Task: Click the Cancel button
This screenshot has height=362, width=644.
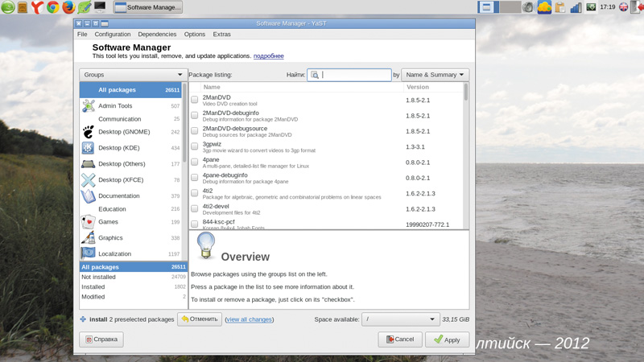Action: coord(399,339)
